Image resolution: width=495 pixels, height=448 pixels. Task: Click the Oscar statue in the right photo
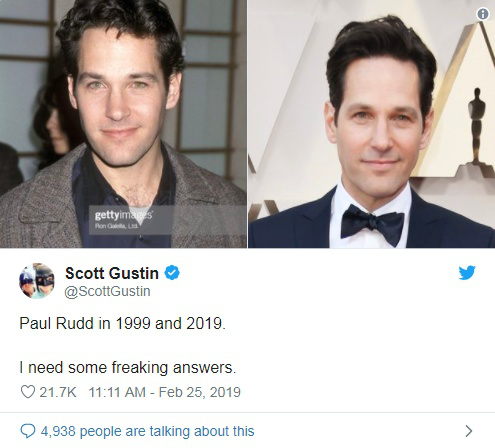(477, 125)
